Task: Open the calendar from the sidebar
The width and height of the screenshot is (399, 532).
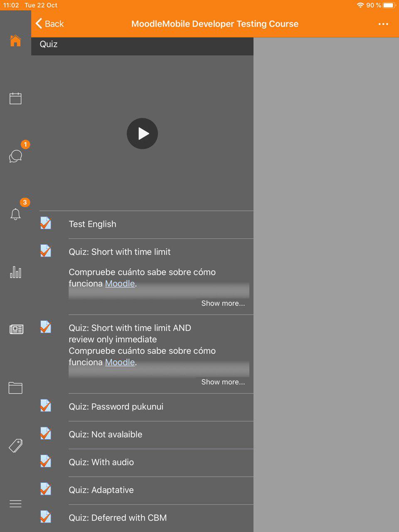Action: click(15, 99)
